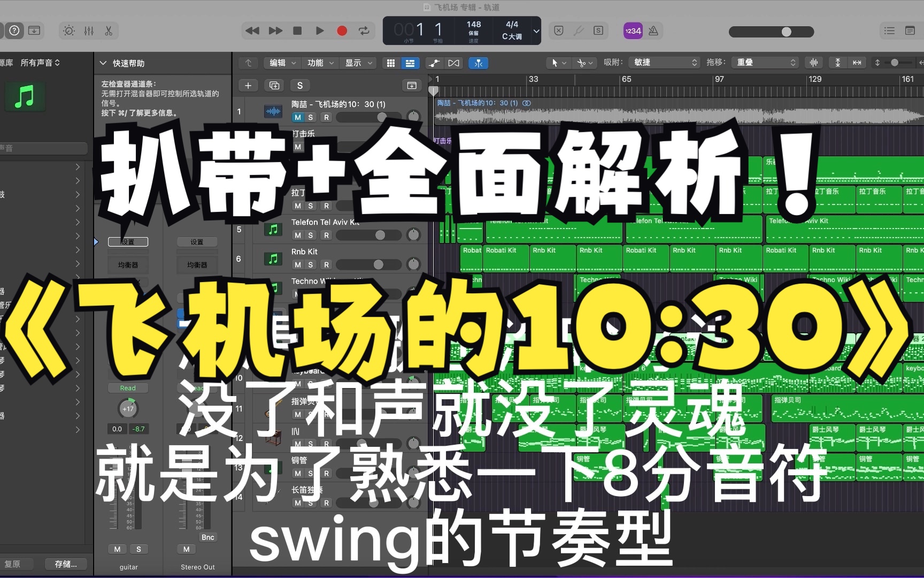Click the Bnc bounce button

[207, 537]
